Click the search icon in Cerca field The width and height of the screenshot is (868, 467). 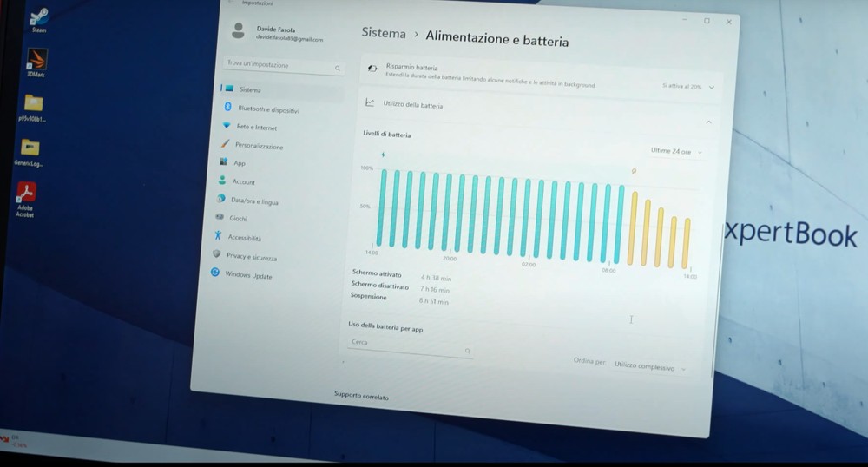pyautogui.click(x=467, y=351)
